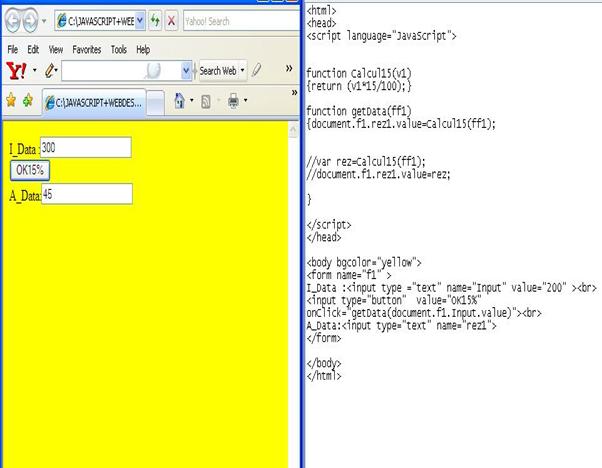Viewport: 602px width, 468px height.
Task: Click the Yahoo! Y! logo icon
Action: (17, 71)
